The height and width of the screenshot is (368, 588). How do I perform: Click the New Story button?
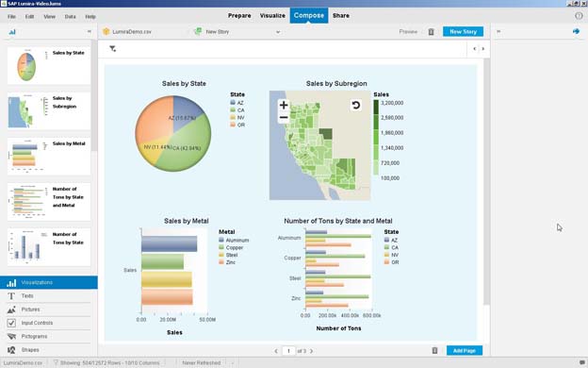(x=463, y=31)
